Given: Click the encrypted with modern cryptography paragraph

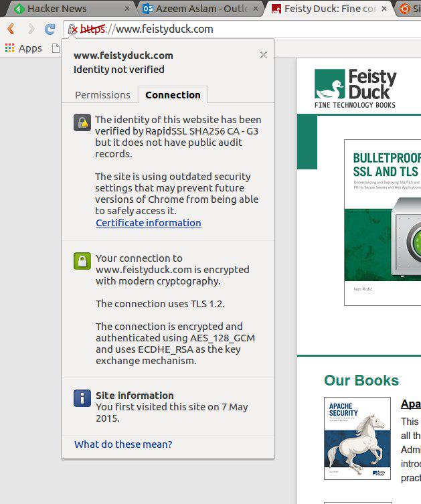Looking at the screenshot, I should coord(172,270).
